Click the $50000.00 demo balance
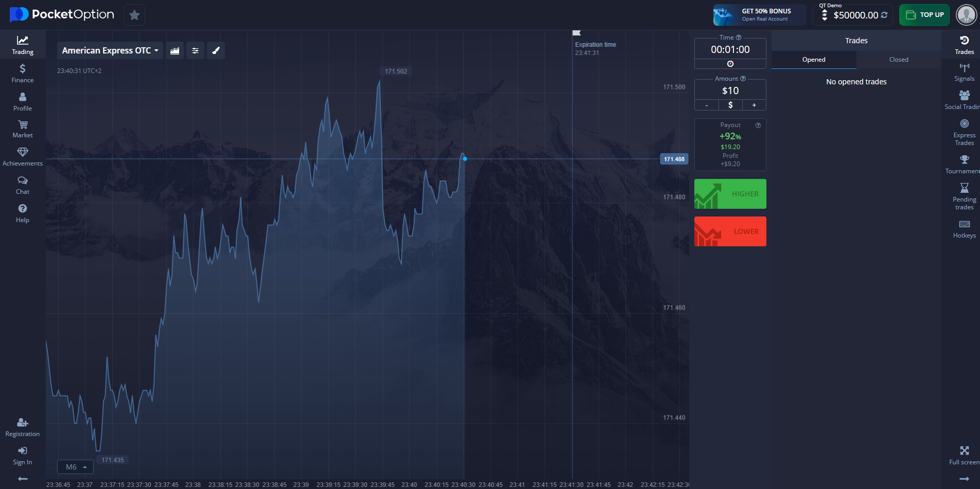Viewport: 980px width, 489px height. 855,15
